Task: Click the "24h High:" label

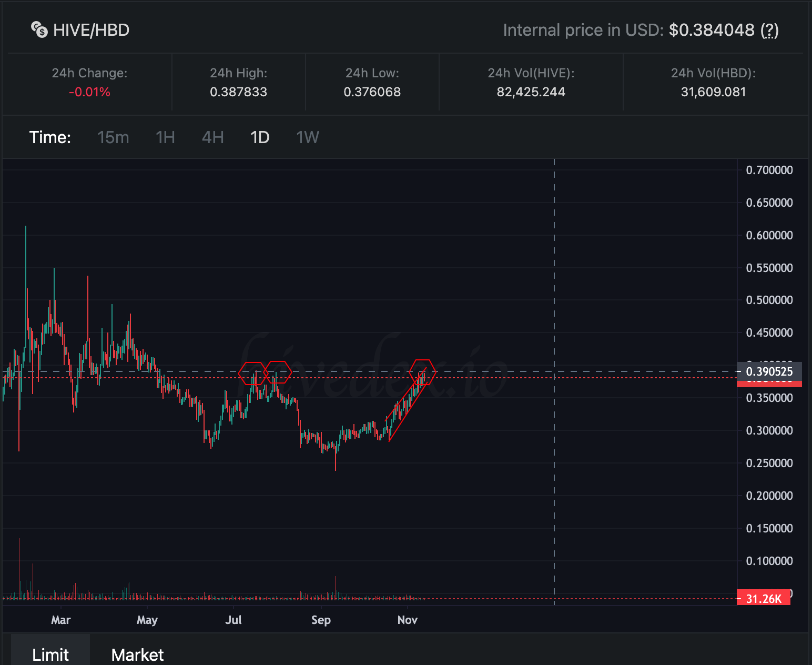Action: [239, 73]
